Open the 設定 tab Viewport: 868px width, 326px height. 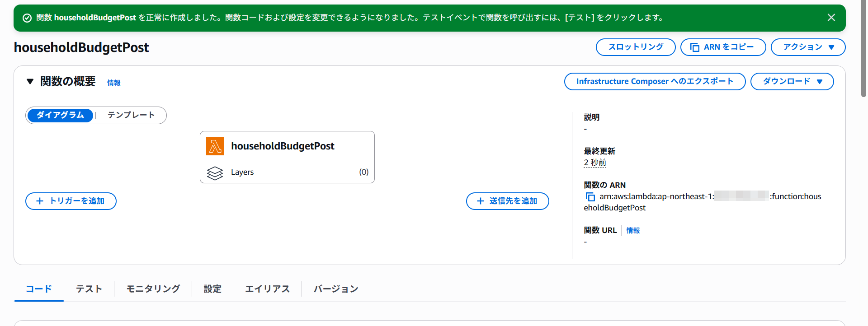pos(212,289)
